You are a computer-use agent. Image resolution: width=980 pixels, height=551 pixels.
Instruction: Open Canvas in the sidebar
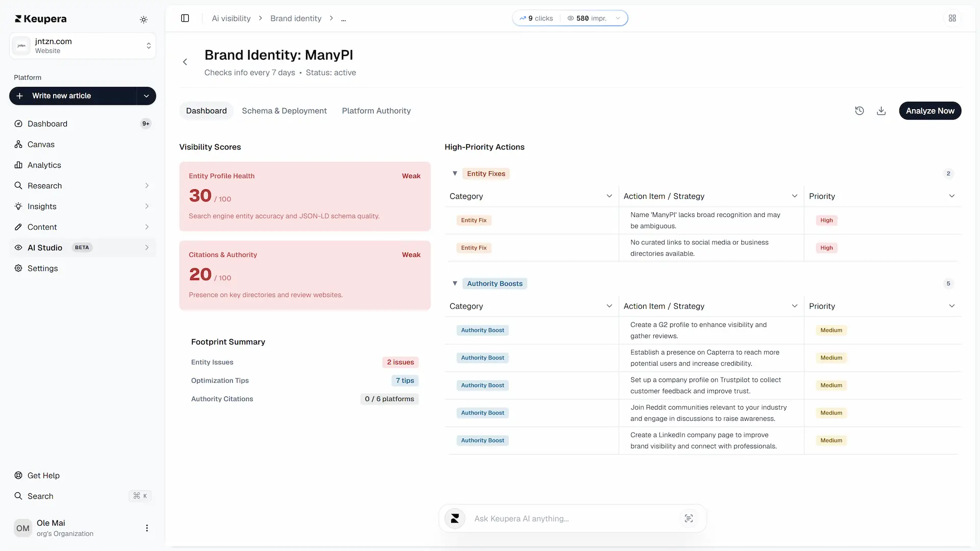coord(83,144)
